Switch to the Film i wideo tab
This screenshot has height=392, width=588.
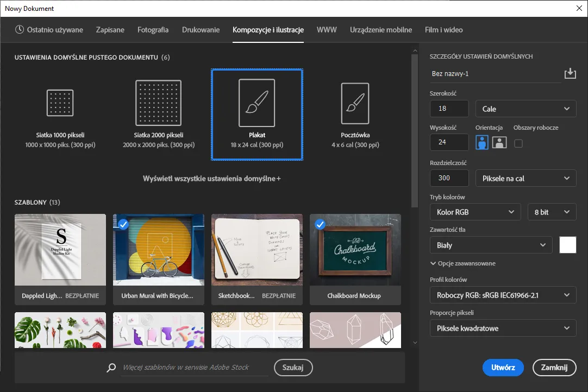tap(443, 30)
